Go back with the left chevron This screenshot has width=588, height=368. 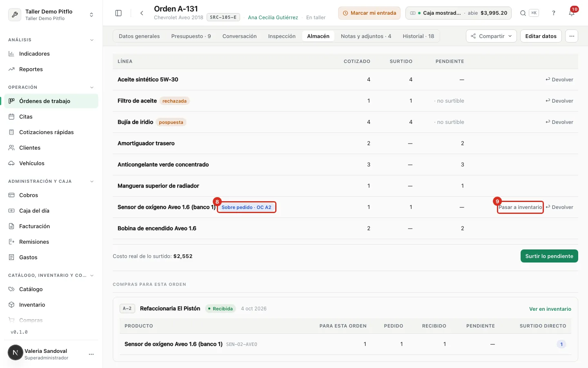pos(142,13)
